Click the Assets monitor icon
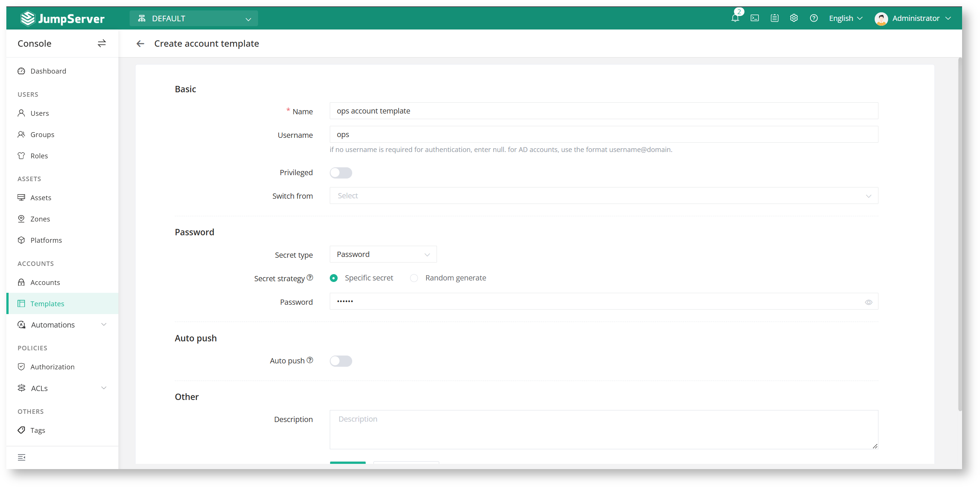Viewport: 980px width, 487px height. 21,198
